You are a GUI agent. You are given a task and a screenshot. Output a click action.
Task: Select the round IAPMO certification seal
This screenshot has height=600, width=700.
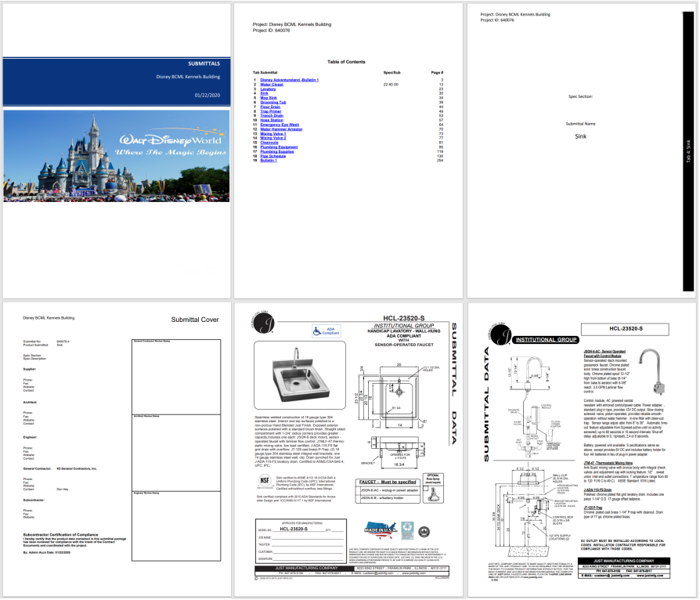click(424, 530)
